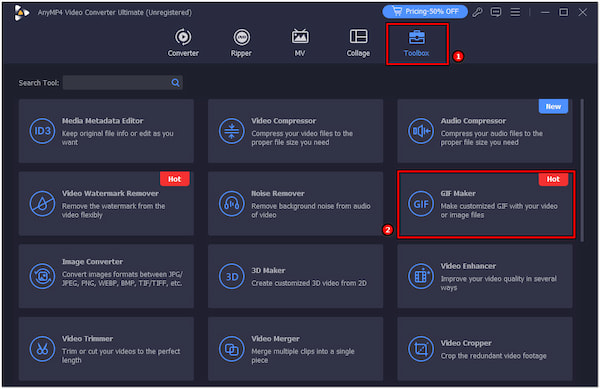Screen dimensions: 600x389
Task: Open the feedback chat icon
Action: click(x=496, y=12)
